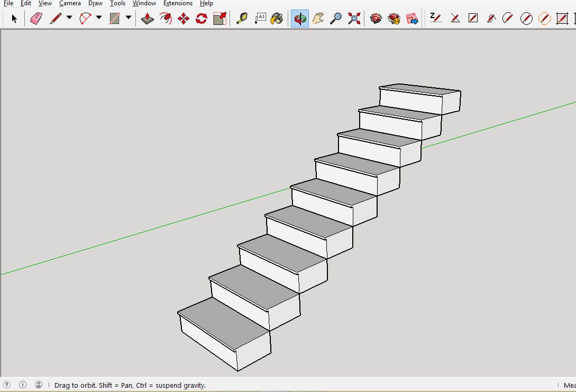The width and height of the screenshot is (576, 392).
Task: Toggle the active Orbit tool
Action: (300, 19)
